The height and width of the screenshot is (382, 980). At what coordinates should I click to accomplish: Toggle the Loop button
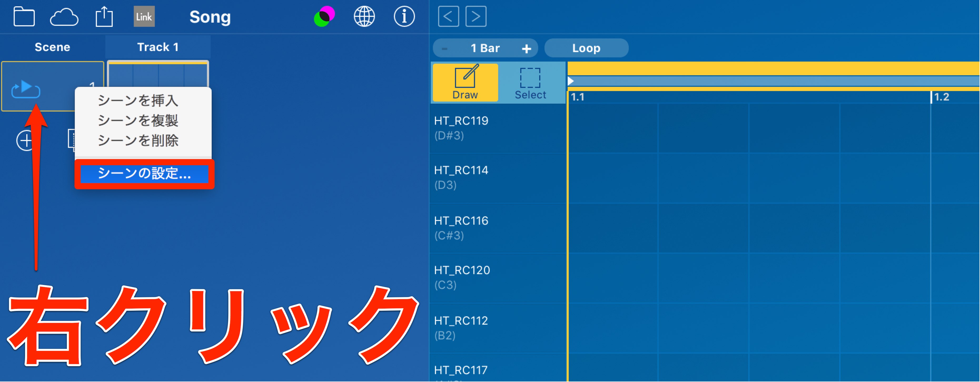tap(586, 48)
